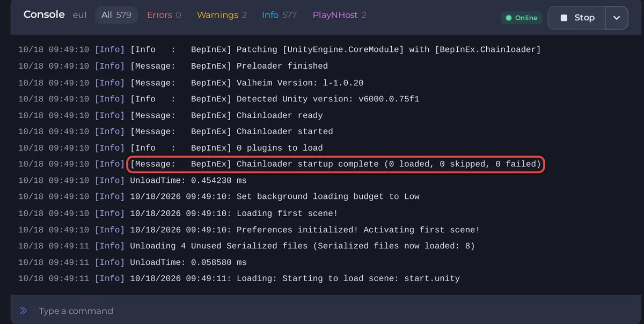This screenshot has height=324, width=644.
Task: Select 'Preferences initialized! Activating first scene!' line
Action: point(249,230)
